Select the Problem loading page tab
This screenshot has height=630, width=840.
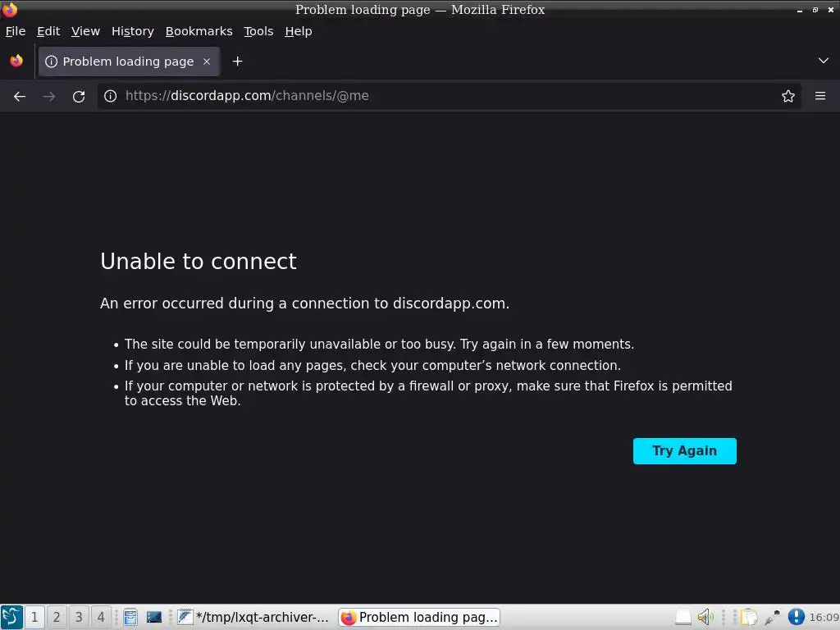[129, 62]
